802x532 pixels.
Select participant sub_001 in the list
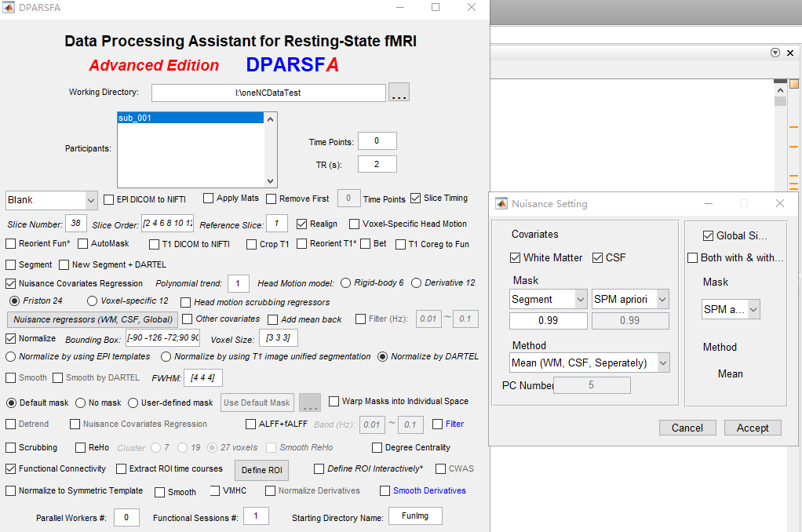coord(190,118)
